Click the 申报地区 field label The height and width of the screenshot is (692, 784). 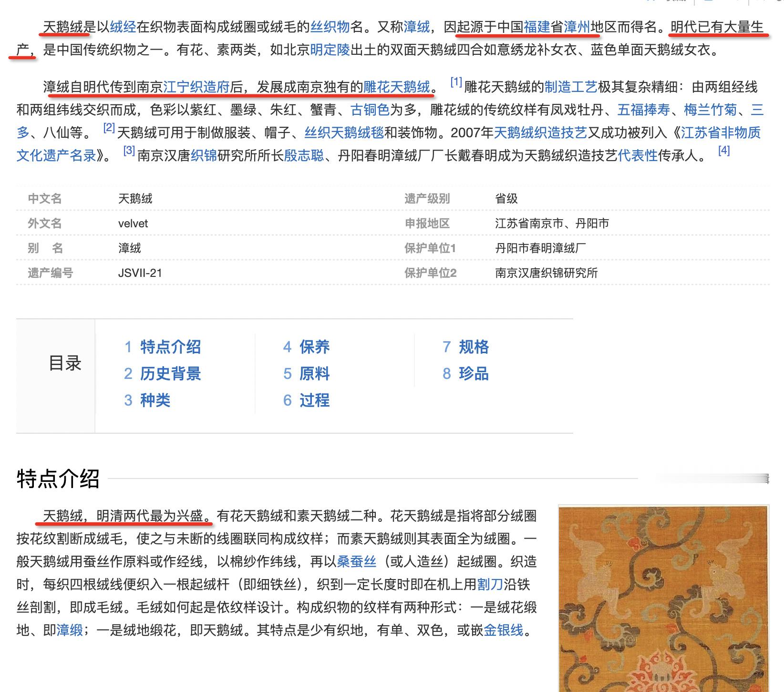(427, 224)
